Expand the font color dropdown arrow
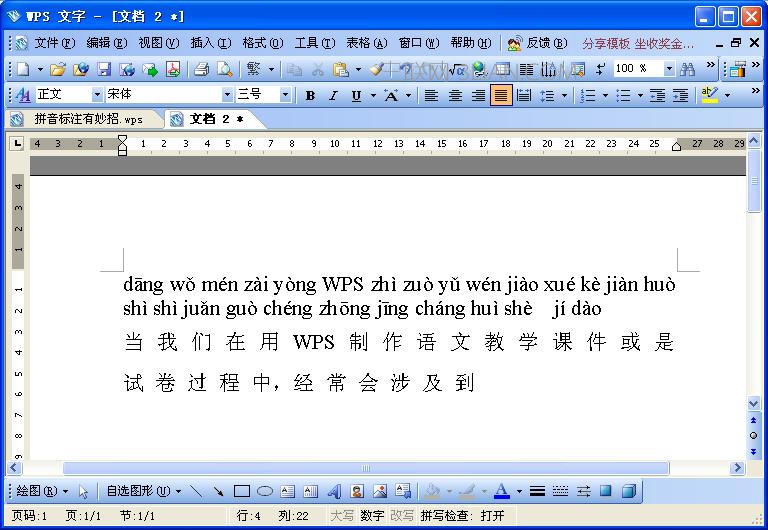The height and width of the screenshot is (530, 768). tap(519, 491)
